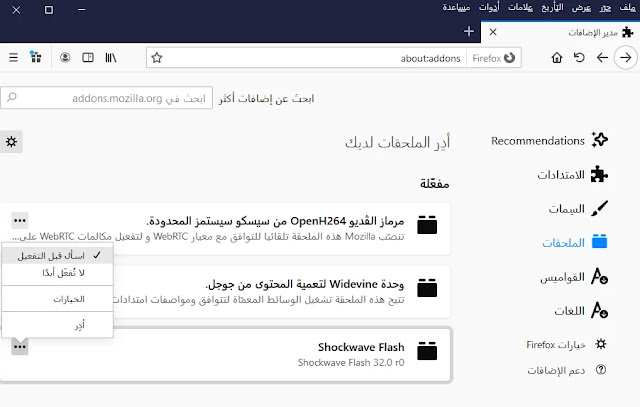Click the OpenH264 plugin title text
This screenshot has width=640, height=407.
pyautogui.click(x=275, y=221)
